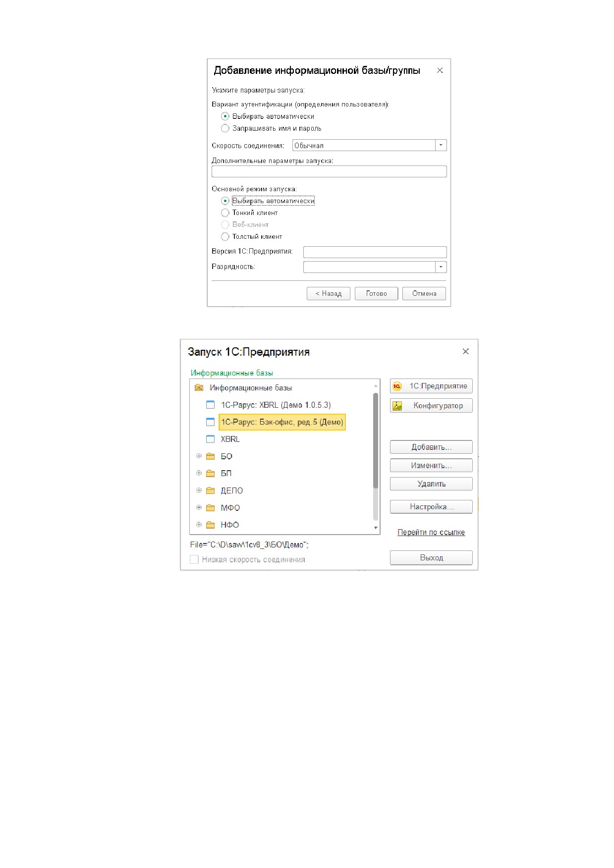The width and height of the screenshot is (614, 868).
Task: Click 'Версия 1С:Предприятия' input field
Action: 375,252
